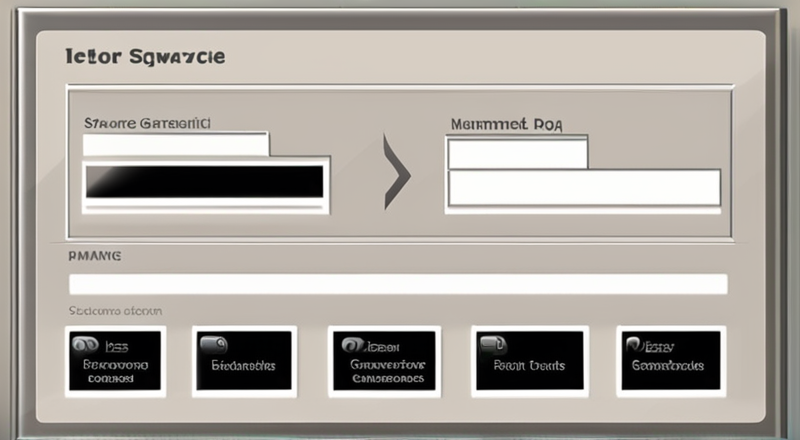Select the black highlighted bar in left group
Image resolution: width=800 pixels, height=440 pixels.
click(x=204, y=181)
